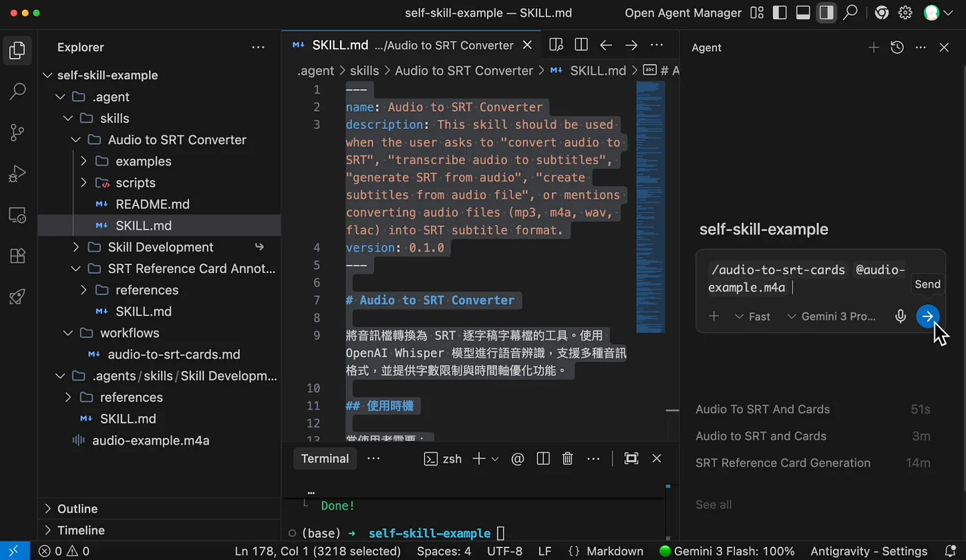Click the editor minimap
The height and width of the screenshot is (560, 966).
click(x=651, y=207)
